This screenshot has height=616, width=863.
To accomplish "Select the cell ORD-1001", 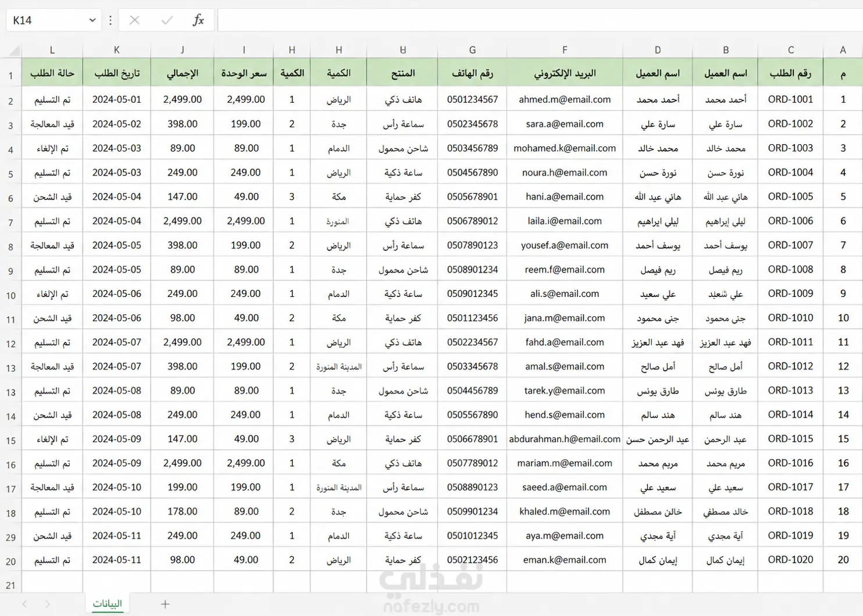I will tap(791, 99).
